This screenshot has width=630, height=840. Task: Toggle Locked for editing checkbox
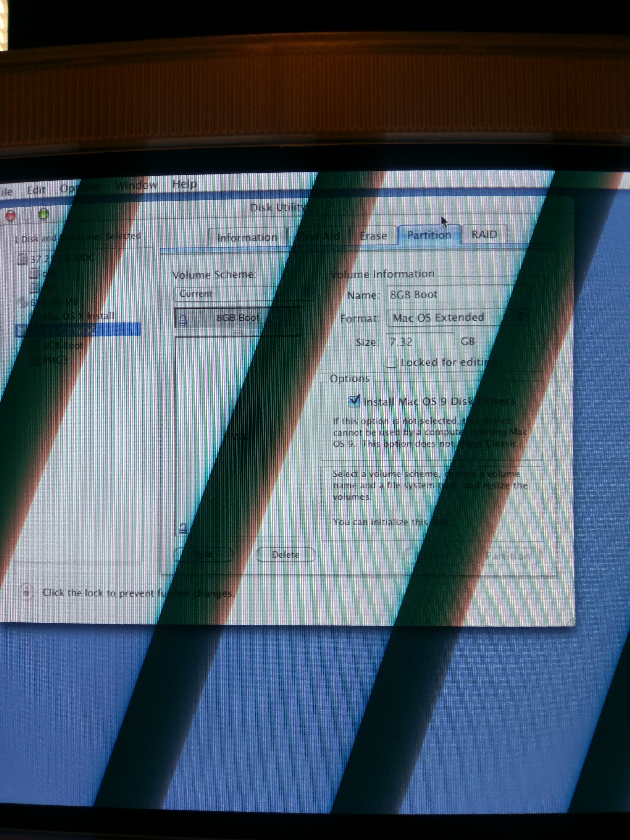pyautogui.click(x=391, y=362)
